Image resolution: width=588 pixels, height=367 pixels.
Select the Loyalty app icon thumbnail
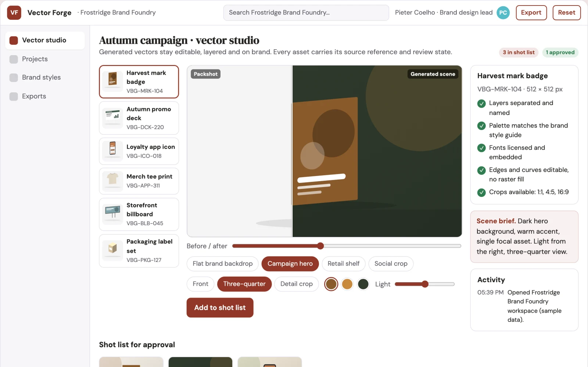coord(112,151)
